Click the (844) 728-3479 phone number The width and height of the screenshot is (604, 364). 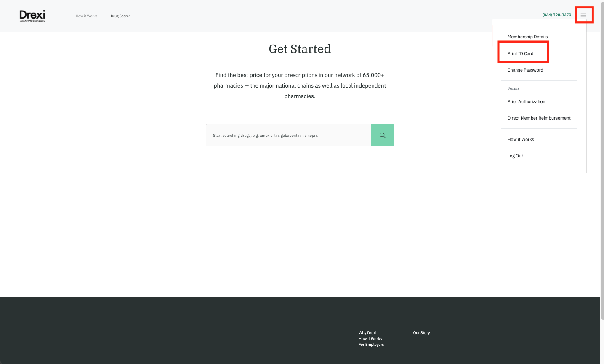click(x=556, y=15)
